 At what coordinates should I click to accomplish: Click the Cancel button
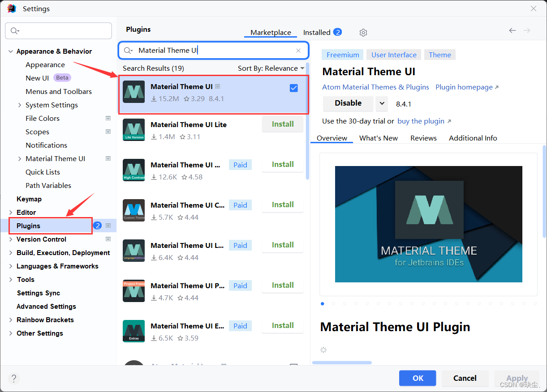click(x=465, y=378)
